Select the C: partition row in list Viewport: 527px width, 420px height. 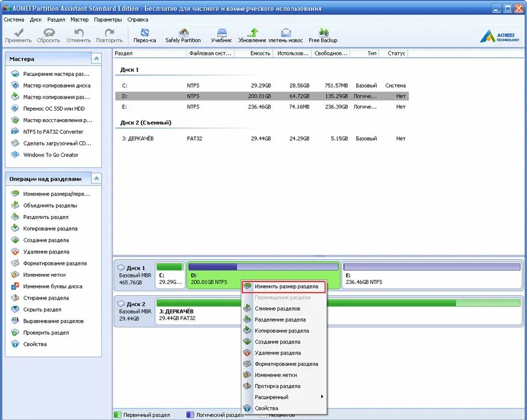click(262, 86)
